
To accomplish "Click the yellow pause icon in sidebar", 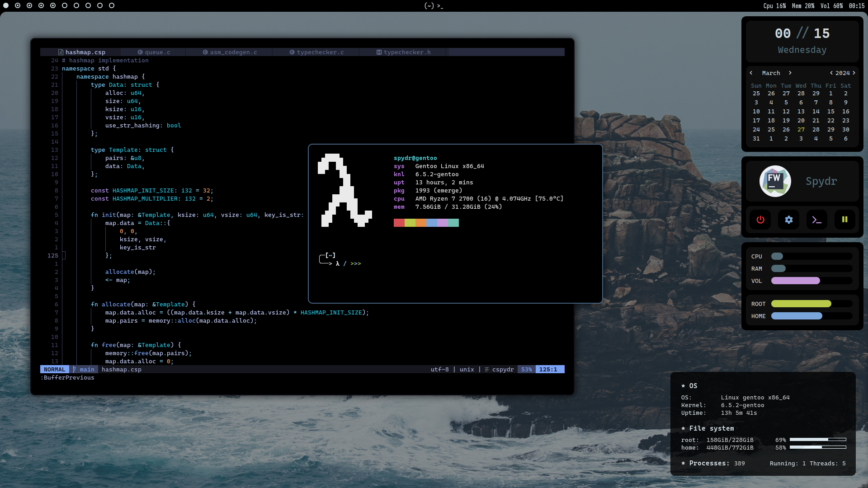I will (845, 220).
